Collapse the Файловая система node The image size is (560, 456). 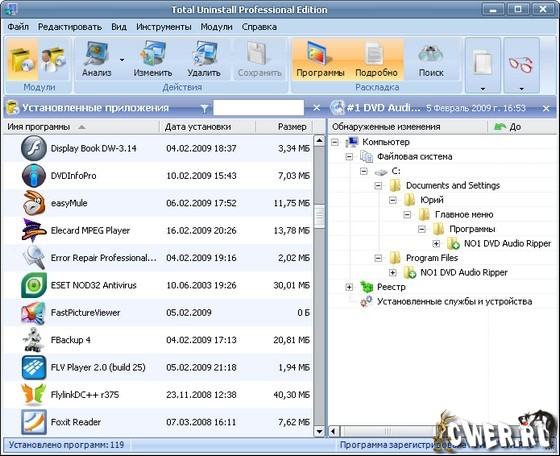point(349,156)
